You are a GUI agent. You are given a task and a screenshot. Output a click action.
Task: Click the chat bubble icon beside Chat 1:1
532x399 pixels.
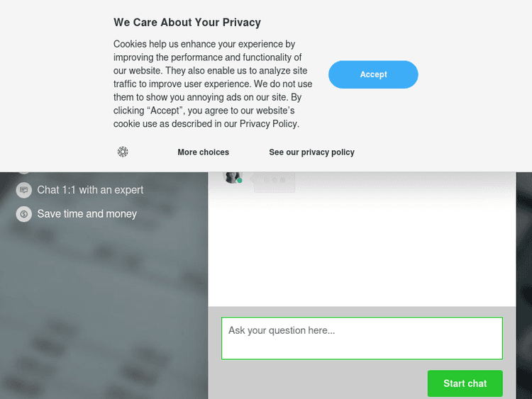[24, 190]
